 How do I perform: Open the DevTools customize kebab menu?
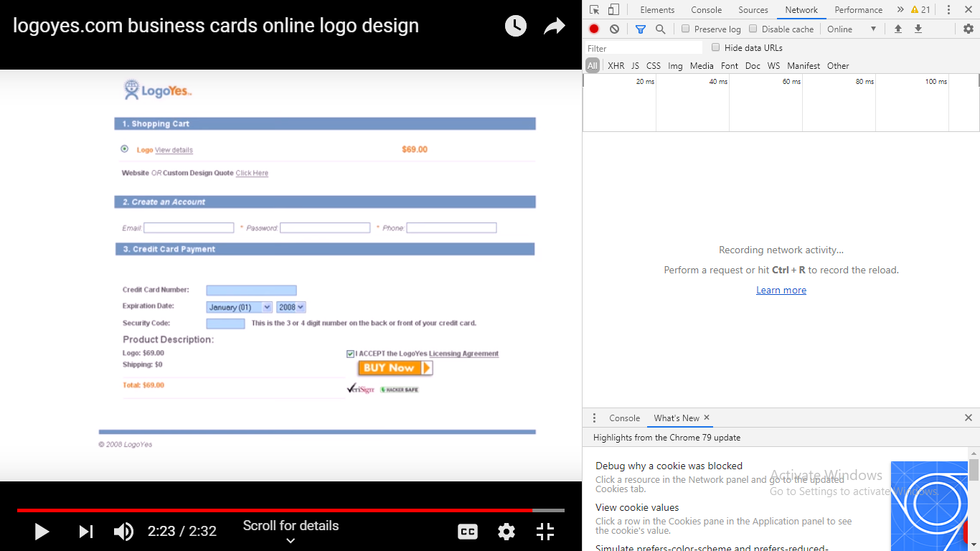click(948, 10)
